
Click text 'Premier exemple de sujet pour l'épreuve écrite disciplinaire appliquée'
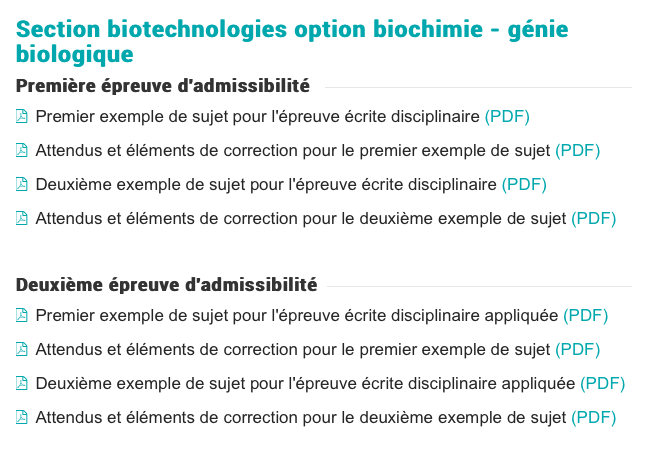297,316
